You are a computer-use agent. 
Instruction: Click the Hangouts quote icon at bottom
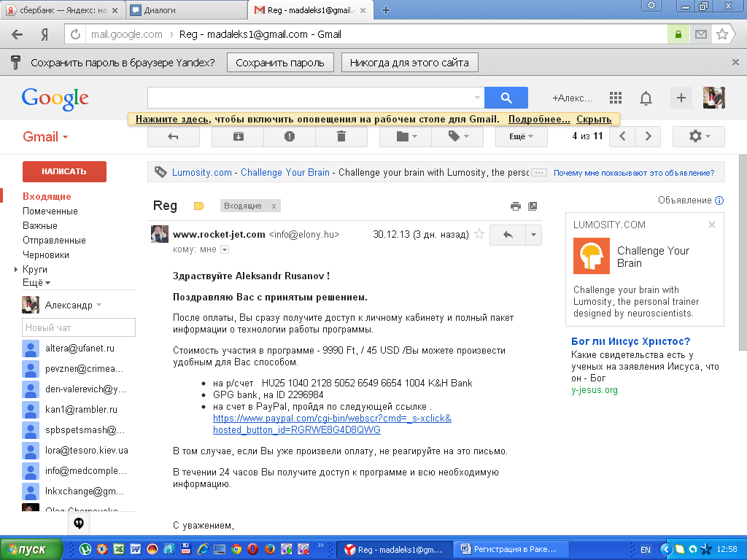[x=79, y=524]
